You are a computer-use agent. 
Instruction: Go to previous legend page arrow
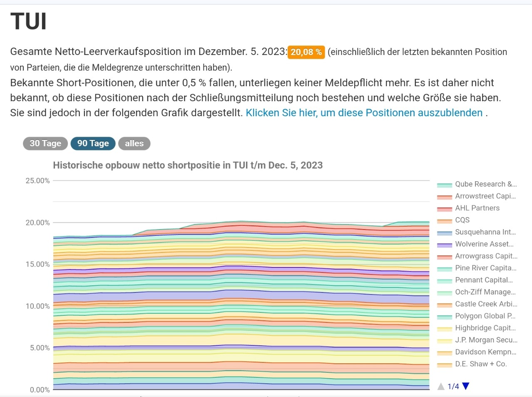point(441,386)
